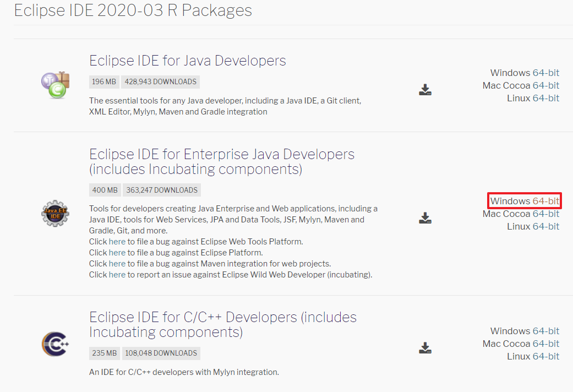Click 'here' for Maven integration web projects bug
This screenshot has width=573, height=392.
pos(117,264)
